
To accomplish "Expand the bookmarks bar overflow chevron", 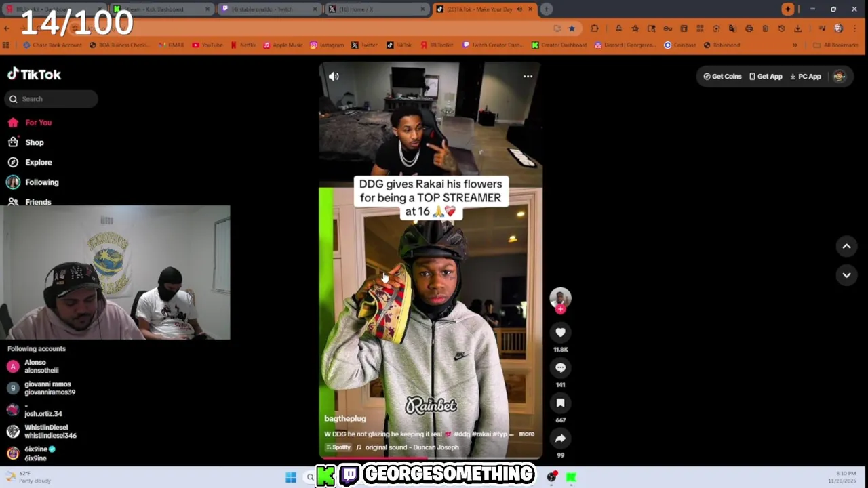I will (795, 45).
